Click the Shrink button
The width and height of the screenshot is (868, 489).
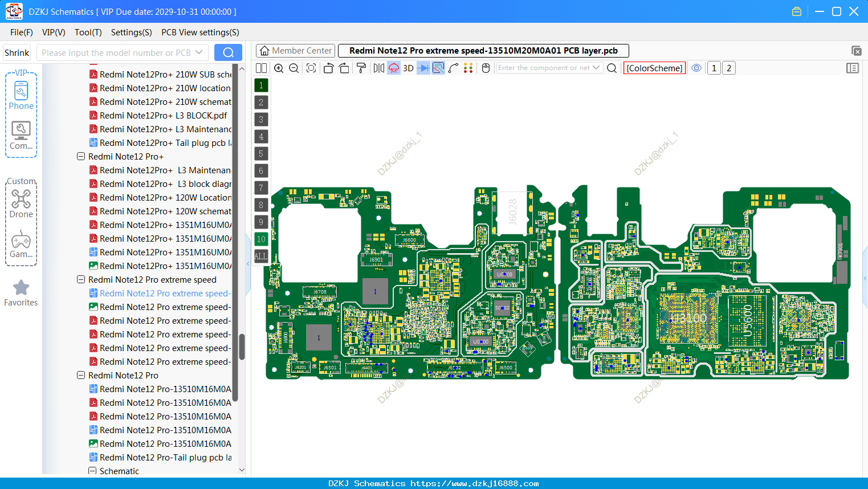(17, 52)
